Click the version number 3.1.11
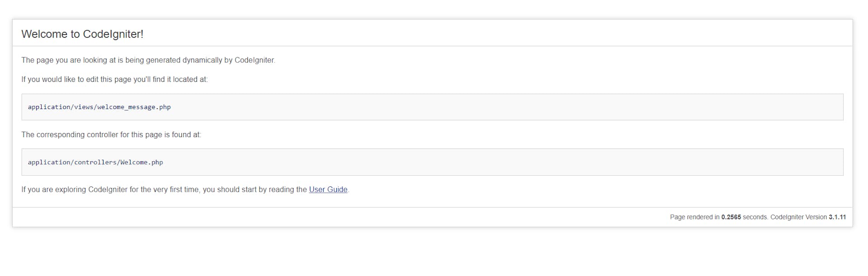Screen dimensions: 868x276 tap(837, 217)
